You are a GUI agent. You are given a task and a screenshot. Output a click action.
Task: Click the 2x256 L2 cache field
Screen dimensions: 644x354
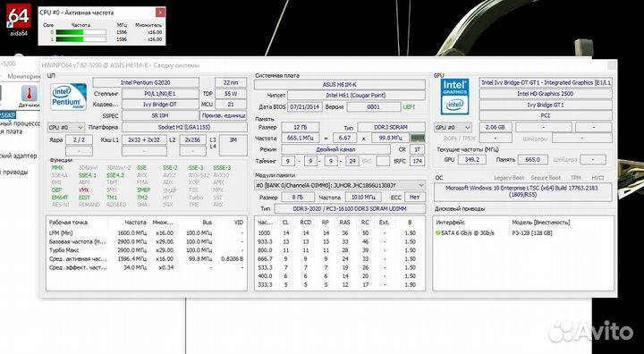[192, 139]
